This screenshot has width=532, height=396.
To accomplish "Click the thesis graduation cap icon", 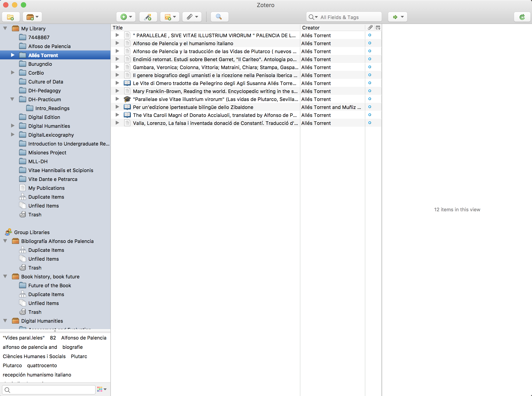I will [127, 99].
